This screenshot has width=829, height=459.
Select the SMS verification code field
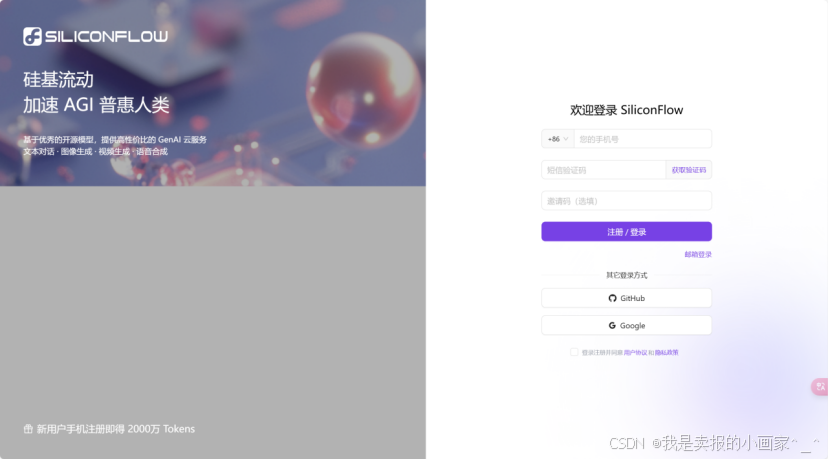(603, 170)
